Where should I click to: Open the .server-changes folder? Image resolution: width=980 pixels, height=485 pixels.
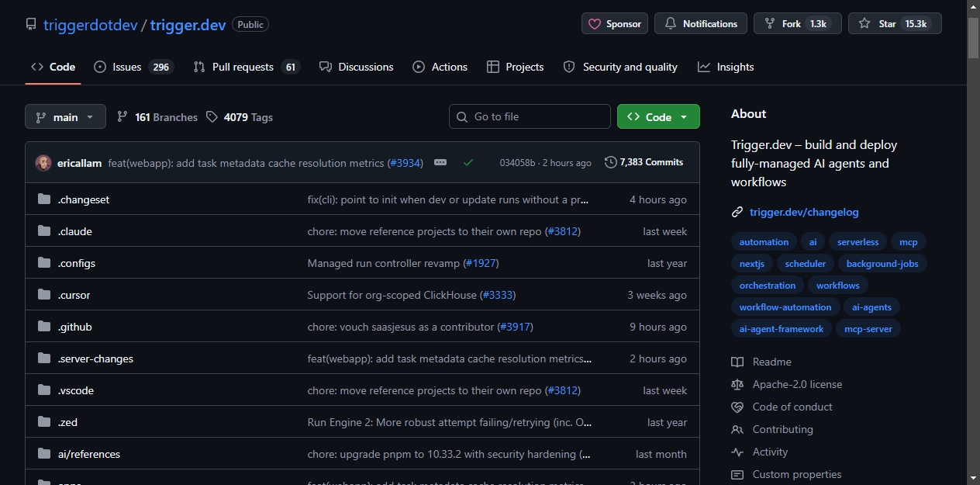95,359
